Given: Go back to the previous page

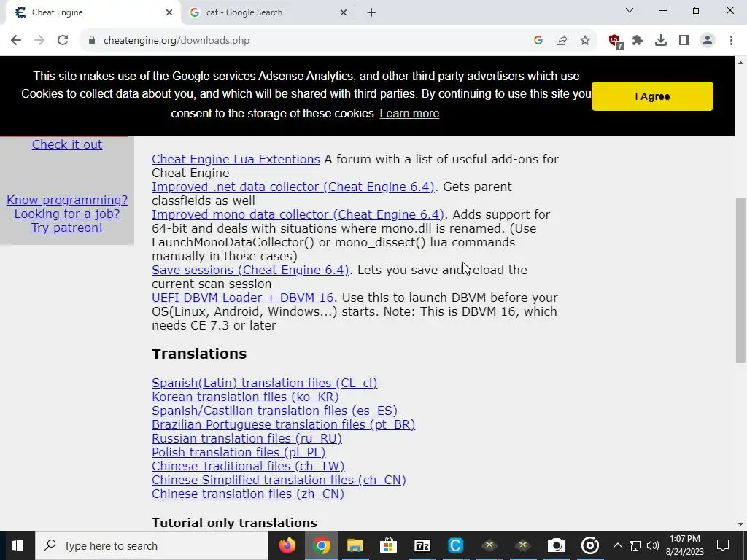Looking at the screenshot, I should click(16, 41).
